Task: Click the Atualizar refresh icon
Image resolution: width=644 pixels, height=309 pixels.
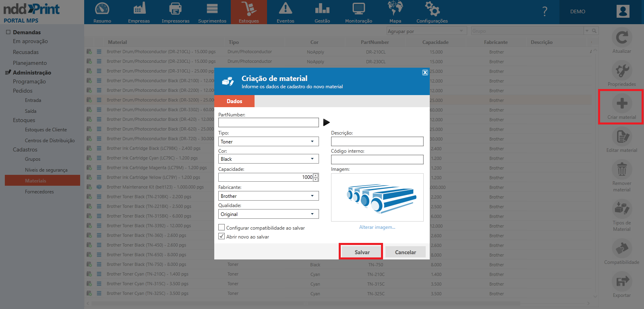Action: pyautogui.click(x=621, y=38)
